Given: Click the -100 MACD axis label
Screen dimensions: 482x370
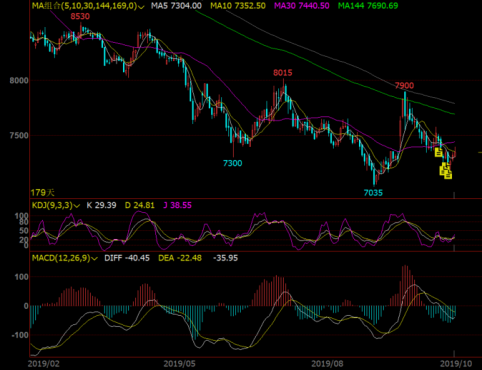Looking at the screenshot, I should pos(20,335).
